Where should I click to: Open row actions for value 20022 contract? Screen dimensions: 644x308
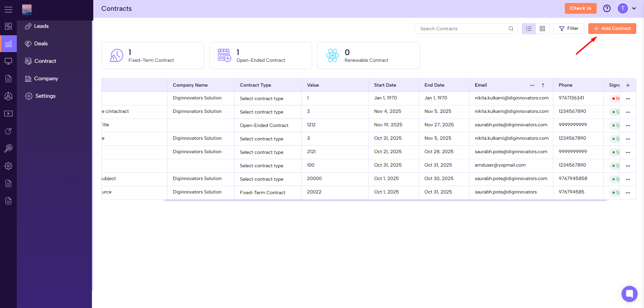coord(628,193)
